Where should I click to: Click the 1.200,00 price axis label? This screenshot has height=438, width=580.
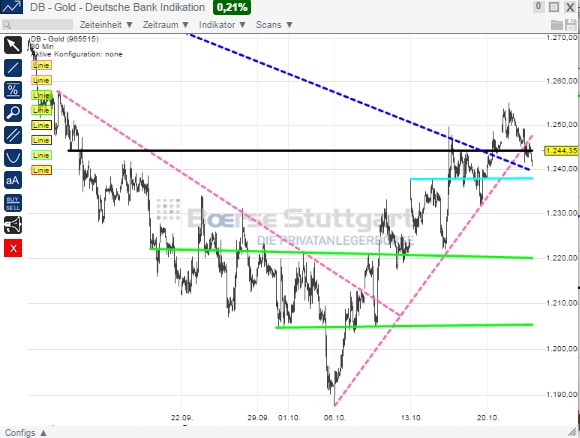(x=562, y=348)
